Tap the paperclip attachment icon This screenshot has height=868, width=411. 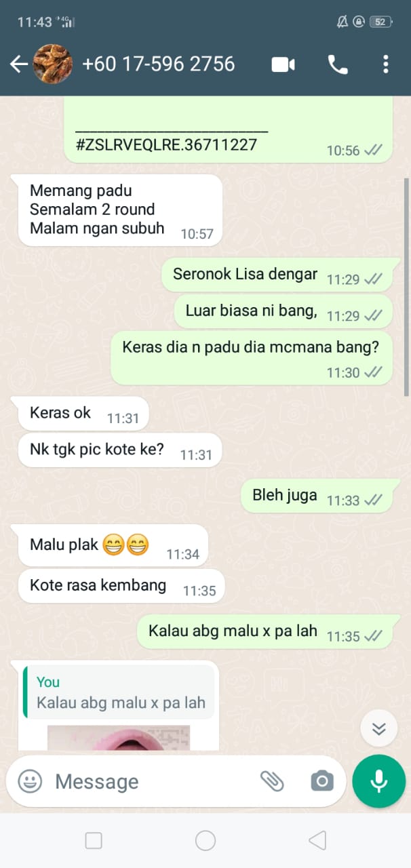click(272, 781)
